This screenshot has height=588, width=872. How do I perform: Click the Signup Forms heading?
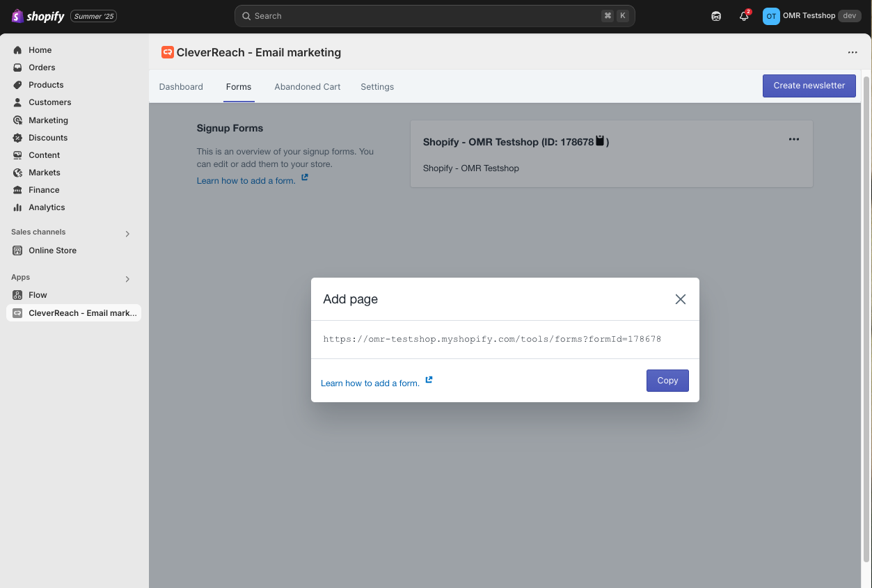click(x=230, y=128)
